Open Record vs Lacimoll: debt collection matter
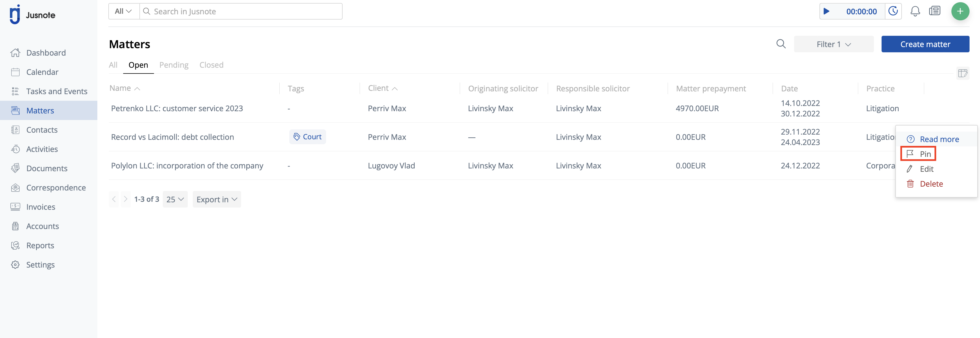The image size is (980, 338). tap(172, 137)
